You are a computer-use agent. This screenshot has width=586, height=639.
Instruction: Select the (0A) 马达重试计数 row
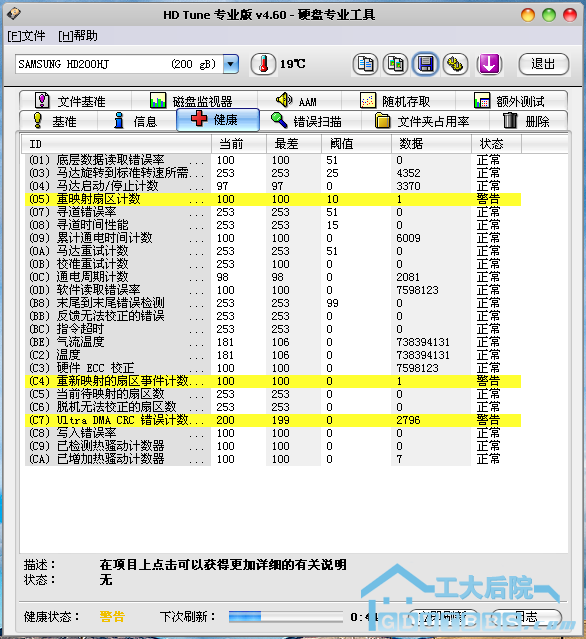tap(273, 251)
